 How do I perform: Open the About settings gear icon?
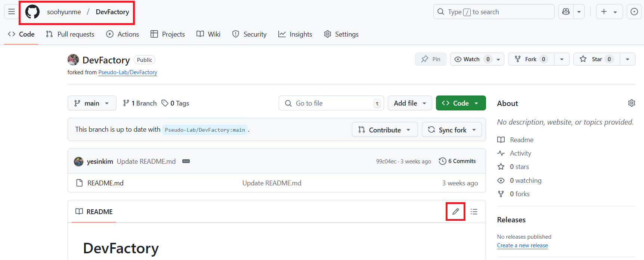tap(631, 103)
